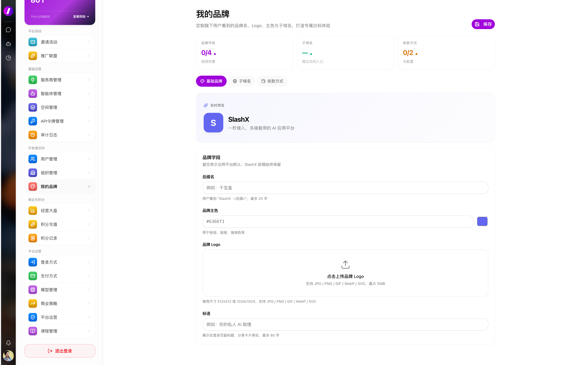Open 课程管理 menu item

pos(60,331)
